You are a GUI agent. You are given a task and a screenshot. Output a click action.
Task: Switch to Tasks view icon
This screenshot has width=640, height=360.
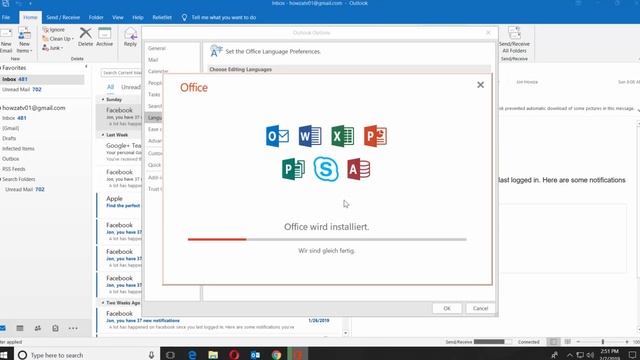click(56, 328)
